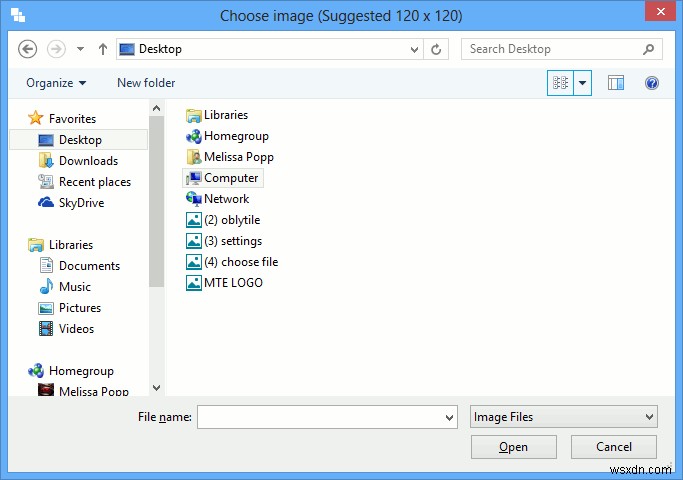Click the (2) oblytile file icon
The image size is (683, 480).
click(x=193, y=220)
